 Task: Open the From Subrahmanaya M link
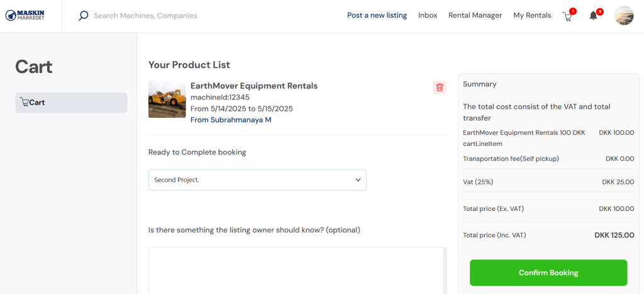pos(231,120)
